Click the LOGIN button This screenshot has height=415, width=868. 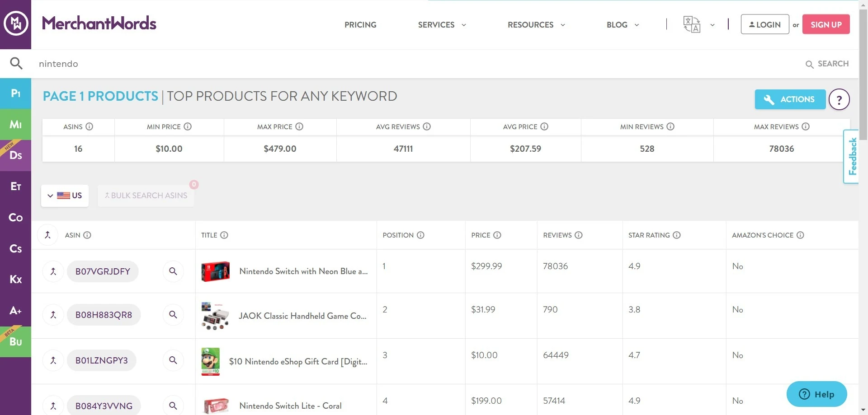point(765,24)
